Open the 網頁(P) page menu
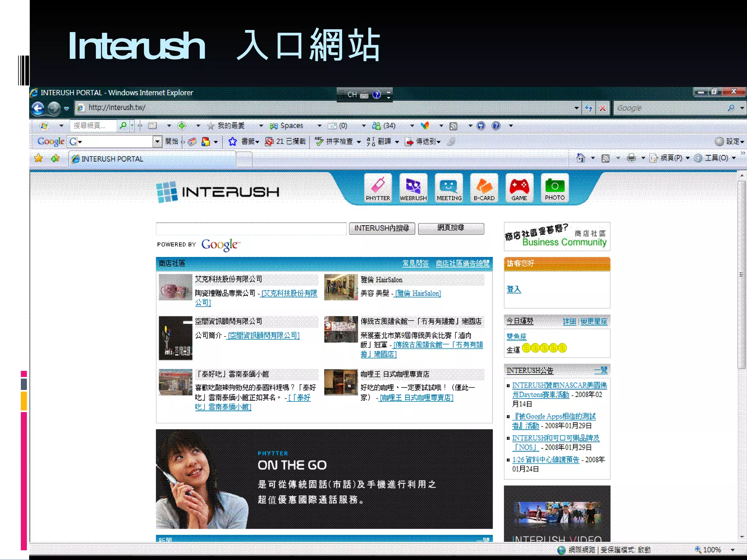Screen dimensions: 747x560 tap(670, 158)
